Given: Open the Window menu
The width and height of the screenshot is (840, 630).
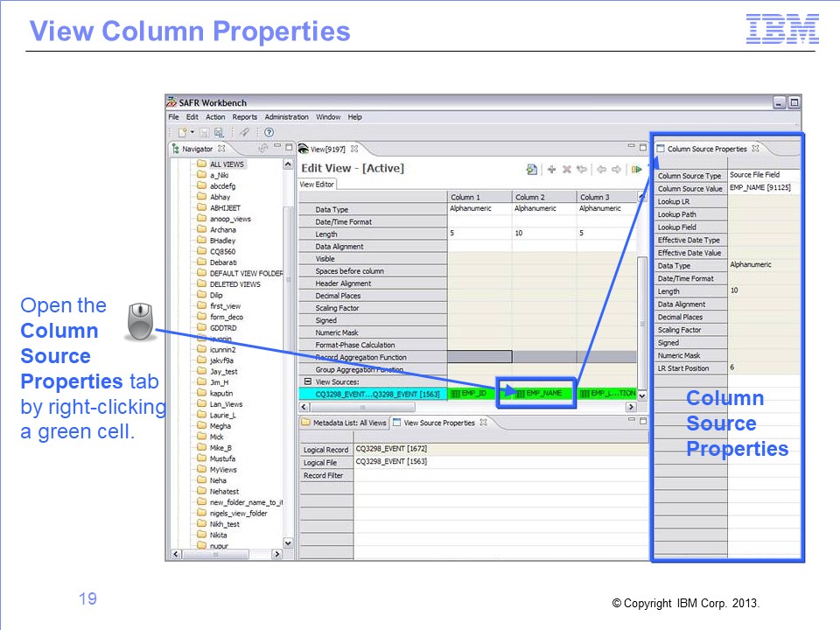Looking at the screenshot, I should point(328,116).
